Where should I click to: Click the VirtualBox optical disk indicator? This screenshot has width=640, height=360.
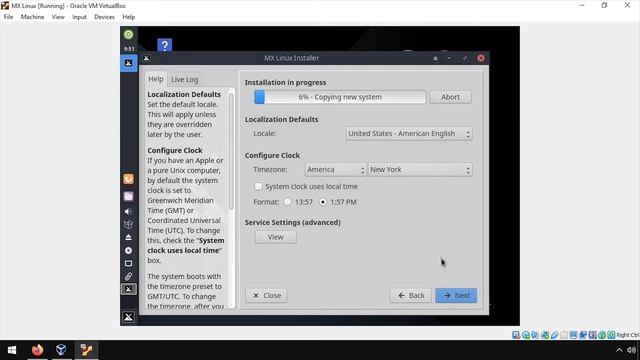pyautogui.click(x=526, y=335)
